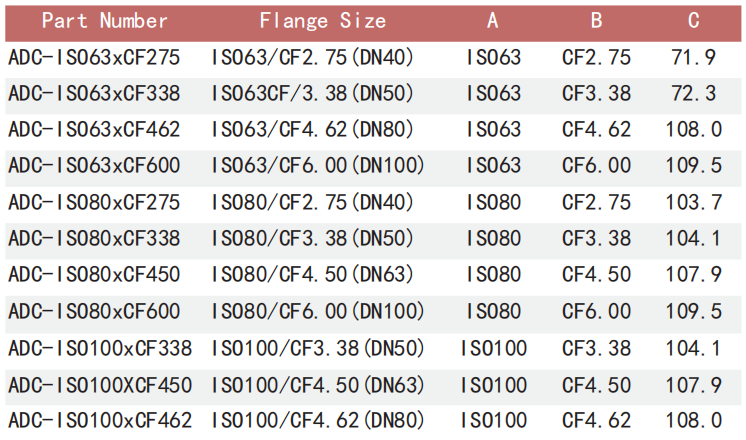
Task: Select the column header labeled C
Action: 692,21
